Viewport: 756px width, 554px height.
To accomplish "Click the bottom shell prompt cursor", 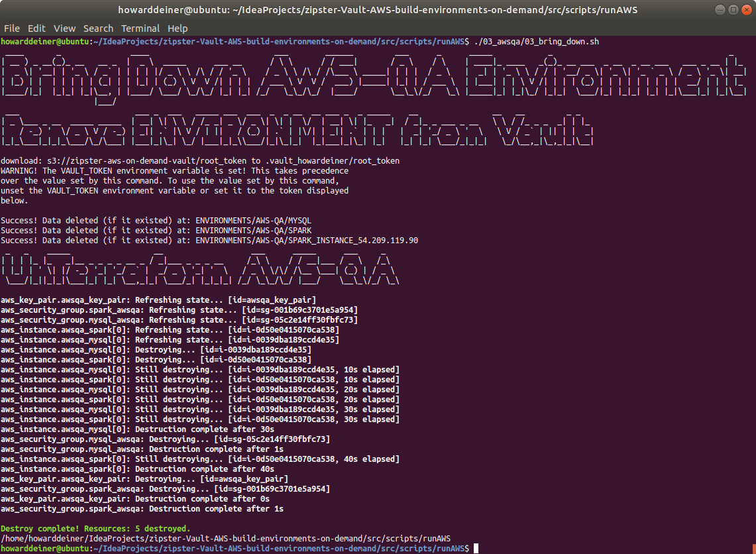I will coord(476,549).
